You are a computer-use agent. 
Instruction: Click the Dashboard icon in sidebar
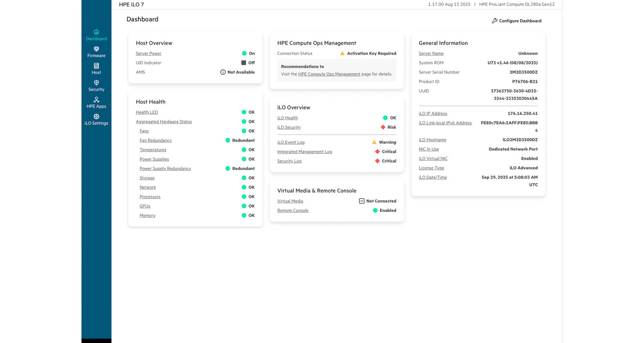point(96,32)
